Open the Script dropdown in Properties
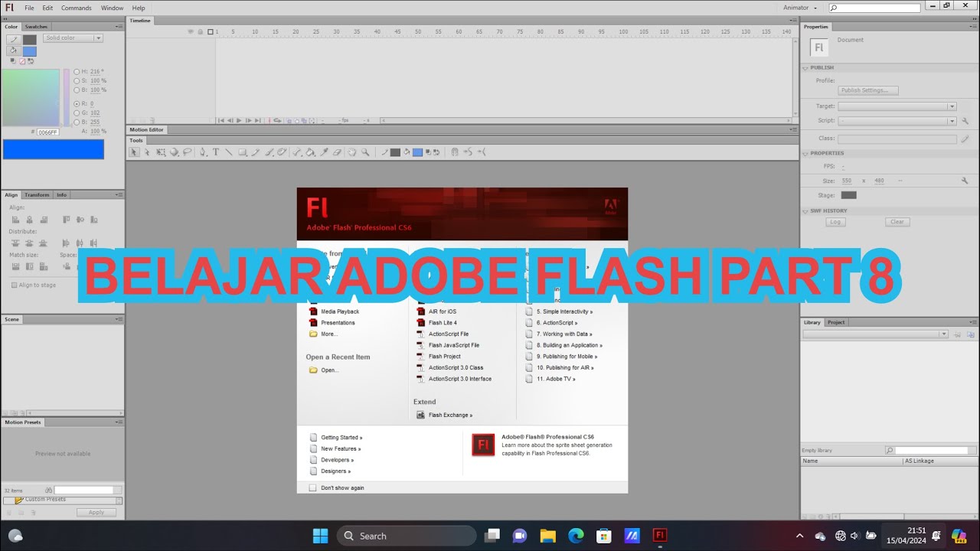980x551 pixels. pos(897,121)
